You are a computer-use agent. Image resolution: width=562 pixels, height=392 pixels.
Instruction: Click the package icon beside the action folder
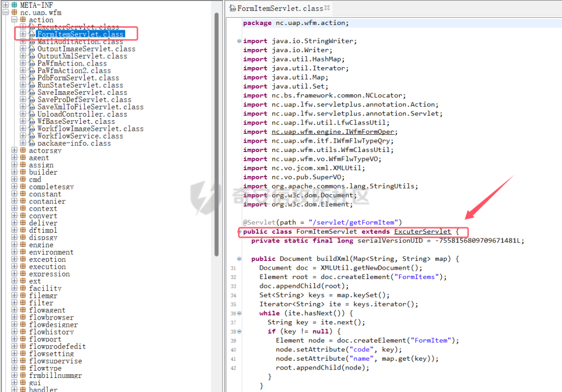pyautogui.click(x=23, y=20)
